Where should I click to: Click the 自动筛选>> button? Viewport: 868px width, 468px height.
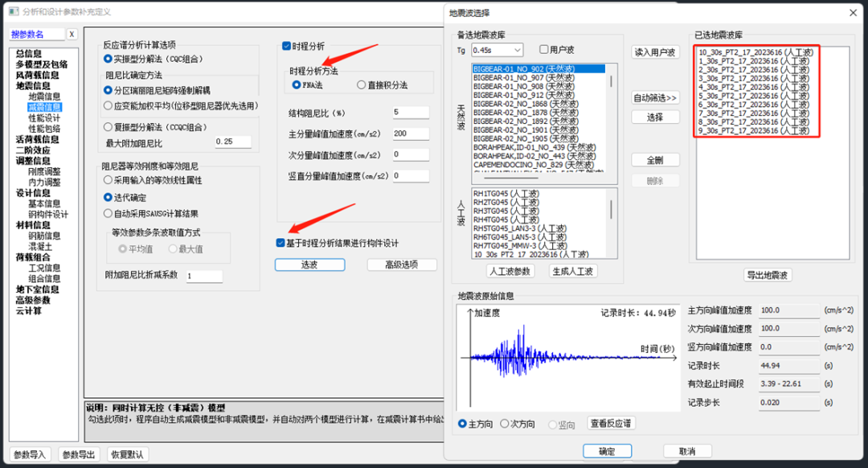click(655, 98)
